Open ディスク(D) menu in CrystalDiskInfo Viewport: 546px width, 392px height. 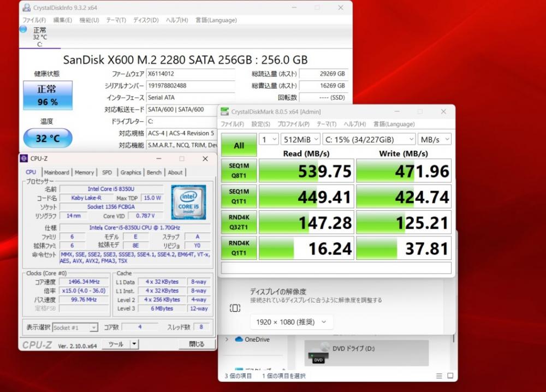tap(146, 20)
